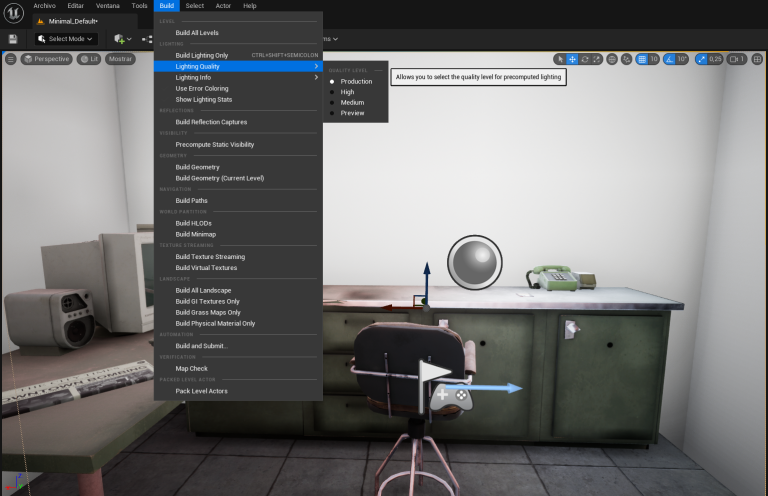Image resolution: width=768 pixels, height=496 pixels.
Task: Expand the Lighting Info submenu
Action: (x=238, y=77)
